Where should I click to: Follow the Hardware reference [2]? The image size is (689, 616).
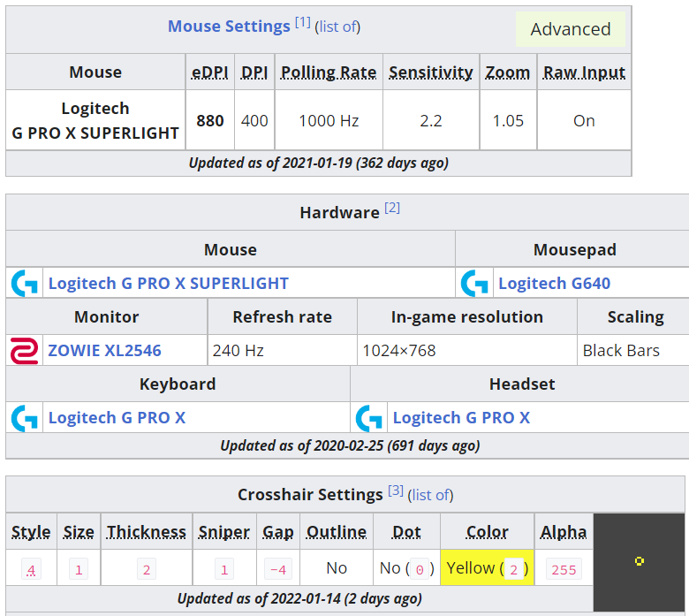tap(392, 208)
